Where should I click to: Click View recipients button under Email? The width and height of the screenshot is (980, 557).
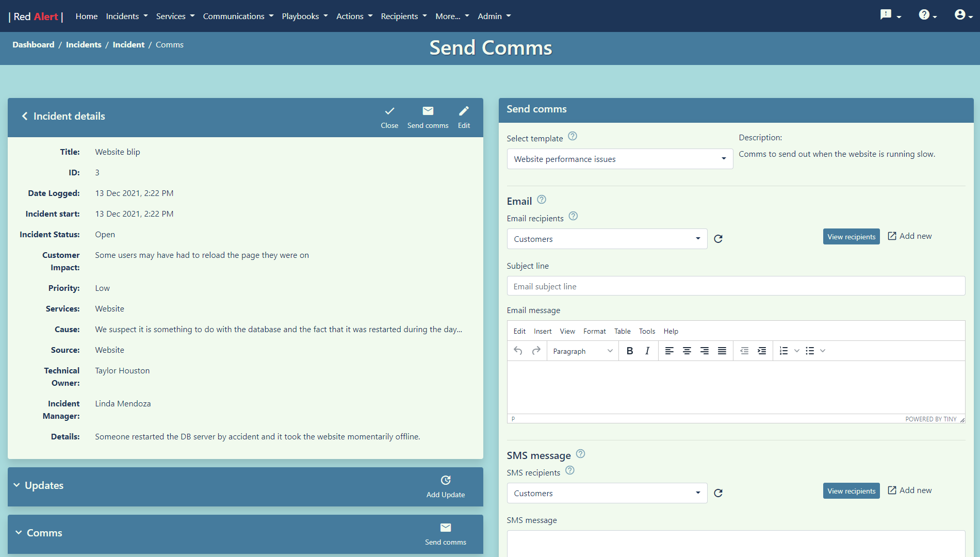(x=851, y=237)
